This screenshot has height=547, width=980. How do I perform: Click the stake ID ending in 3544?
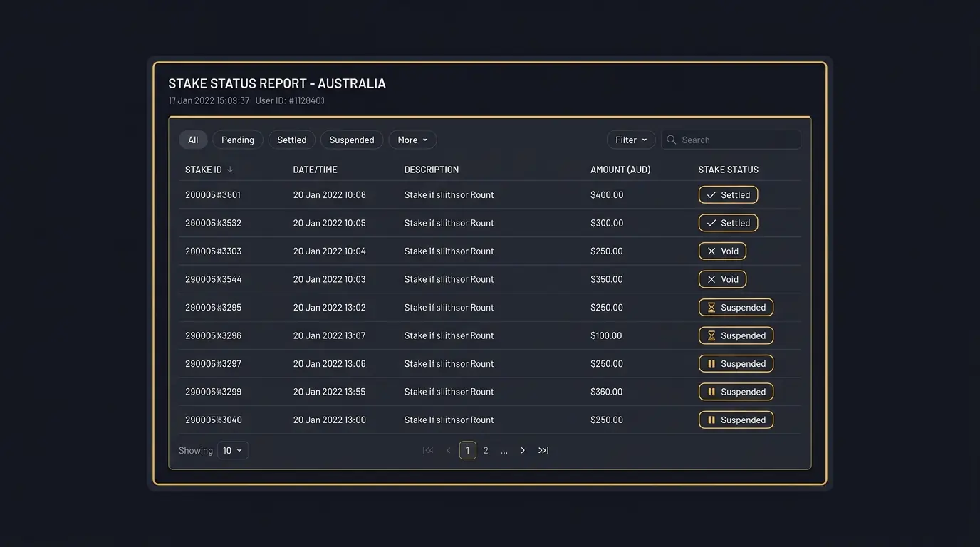214,279
